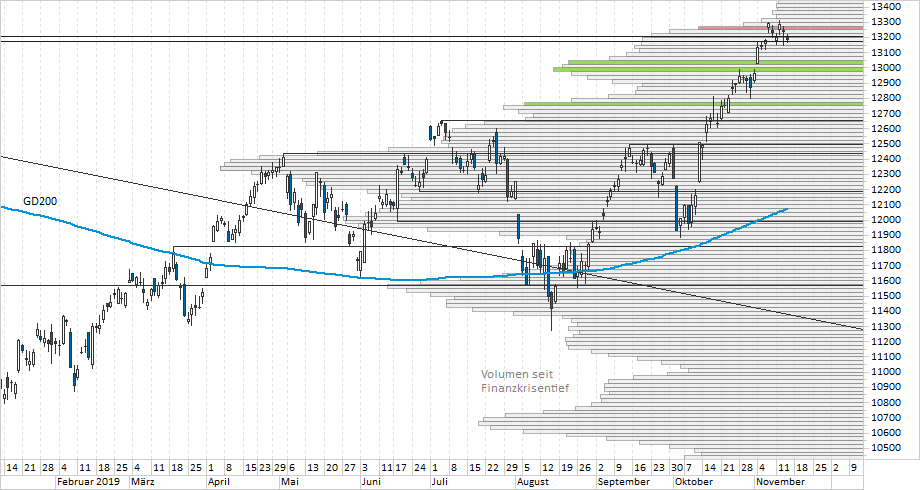
Task: Select the 10500 price axis label
Action: (888, 448)
